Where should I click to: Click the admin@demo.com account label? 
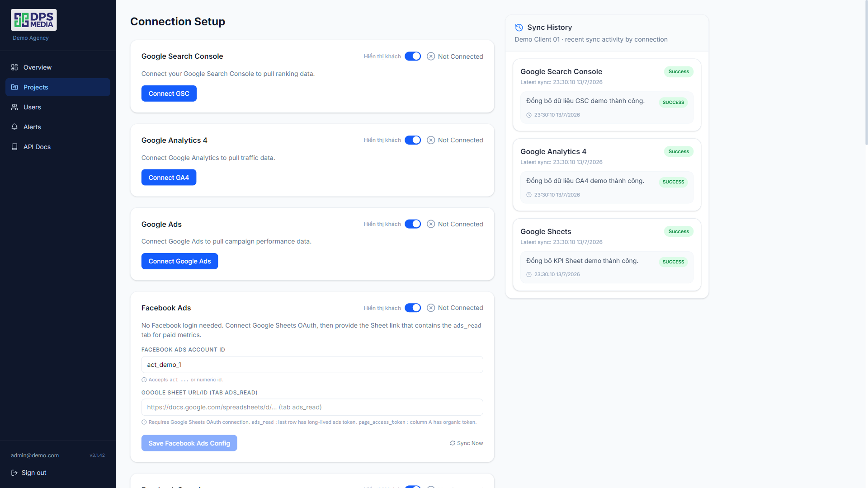(35, 455)
